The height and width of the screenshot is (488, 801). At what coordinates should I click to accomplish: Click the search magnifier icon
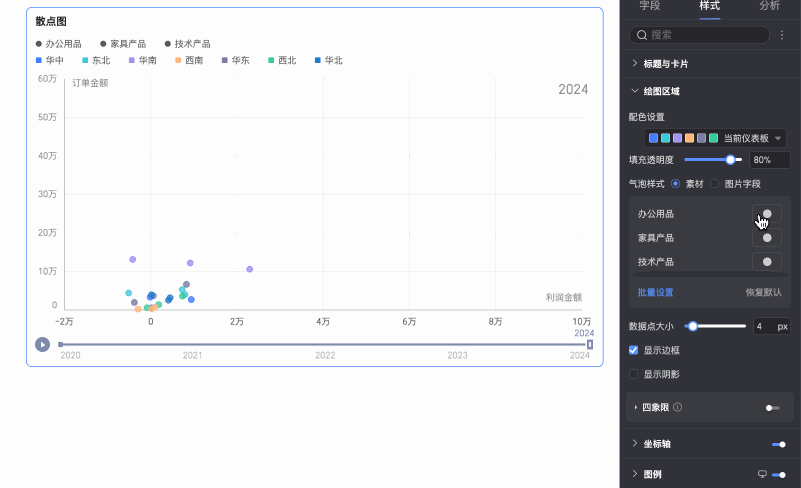[x=642, y=35]
